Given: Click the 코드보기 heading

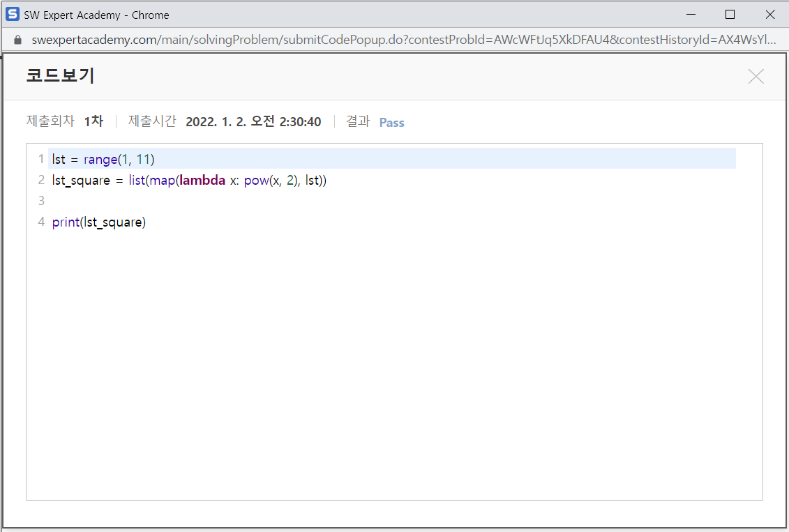Looking at the screenshot, I should [x=61, y=75].
